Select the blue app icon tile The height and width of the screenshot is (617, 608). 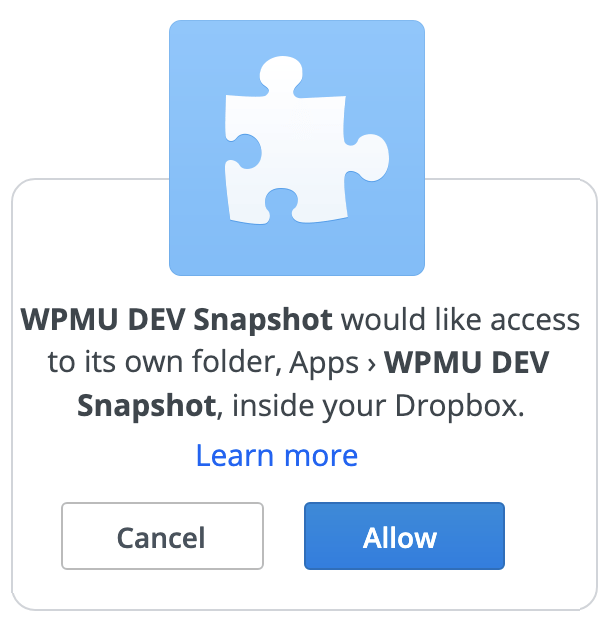point(297,148)
